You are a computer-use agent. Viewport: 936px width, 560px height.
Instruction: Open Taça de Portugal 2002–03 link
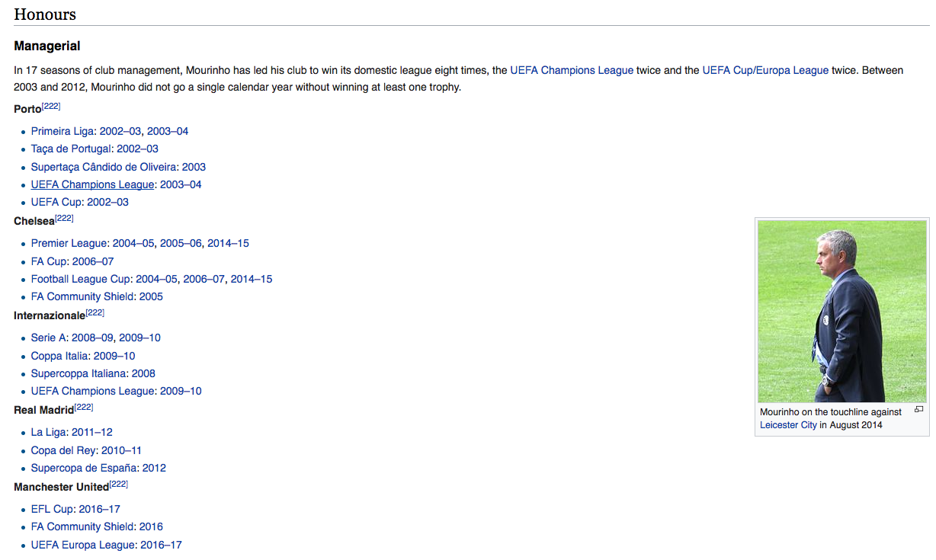pyautogui.click(x=137, y=149)
